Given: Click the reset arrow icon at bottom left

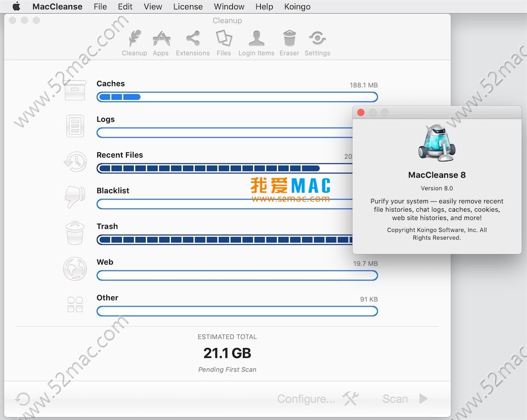Looking at the screenshot, I should [x=23, y=399].
